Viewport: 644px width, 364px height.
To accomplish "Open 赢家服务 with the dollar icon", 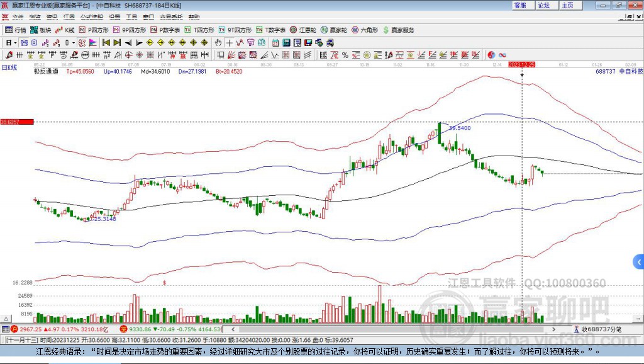I will (x=398, y=30).
